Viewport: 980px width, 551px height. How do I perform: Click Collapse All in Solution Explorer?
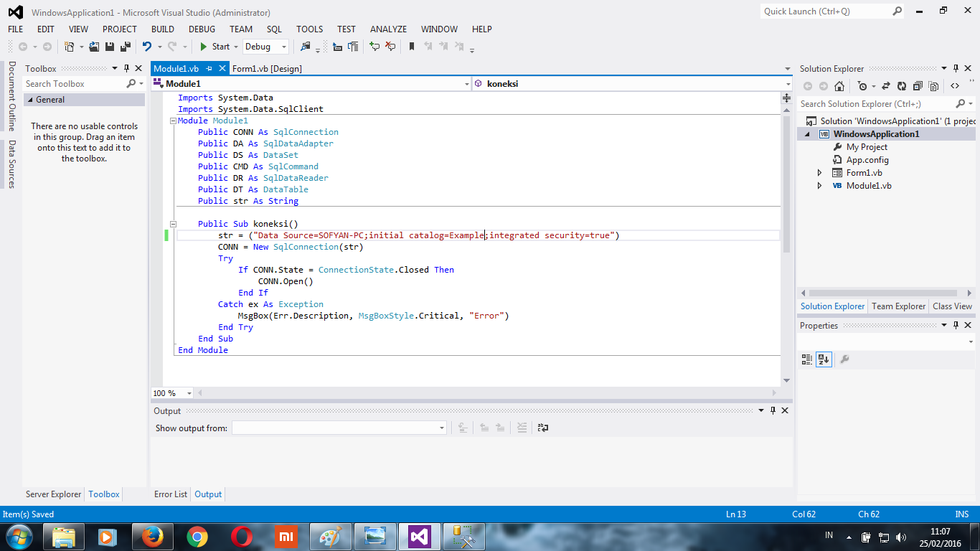click(918, 86)
